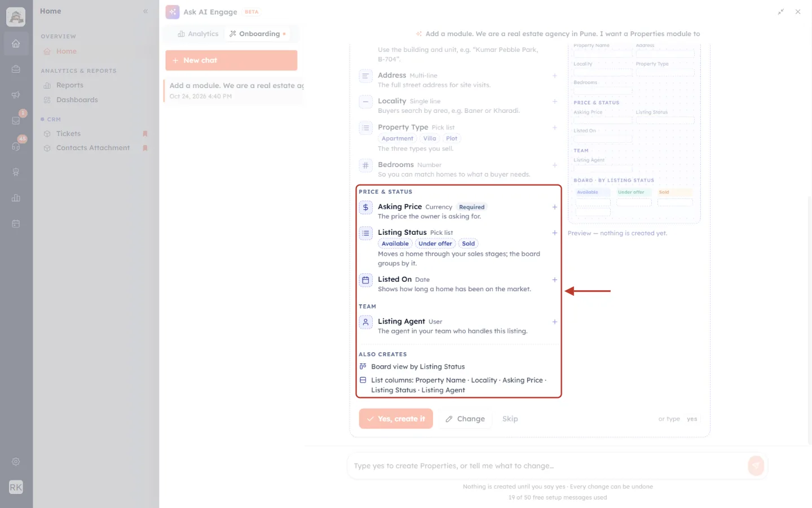The width and height of the screenshot is (812, 508).
Task: Click the Required badge on Asking Price
Action: pyautogui.click(x=471, y=207)
